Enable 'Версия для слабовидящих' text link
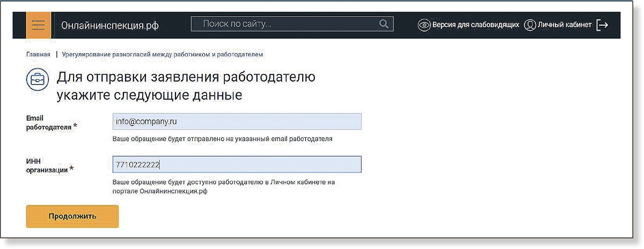Image resolution: width=644 pixels, height=249 pixels. pos(475,25)
